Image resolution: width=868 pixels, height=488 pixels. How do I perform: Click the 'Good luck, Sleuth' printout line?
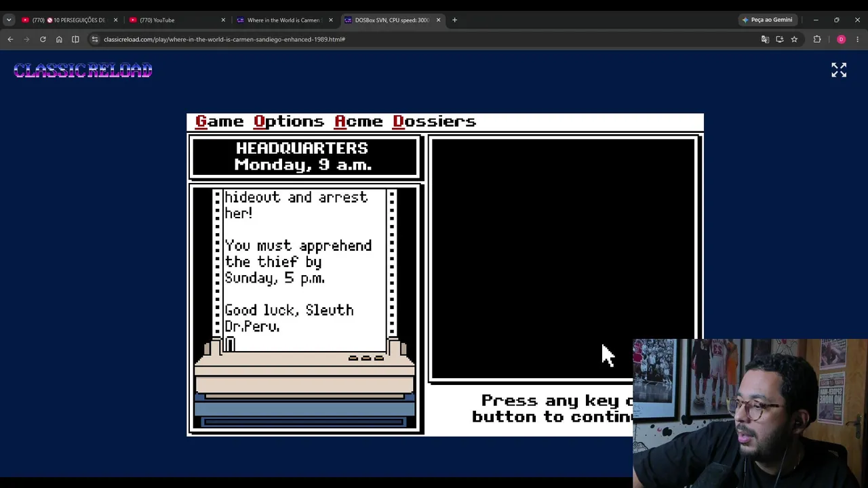coord(289,310)
